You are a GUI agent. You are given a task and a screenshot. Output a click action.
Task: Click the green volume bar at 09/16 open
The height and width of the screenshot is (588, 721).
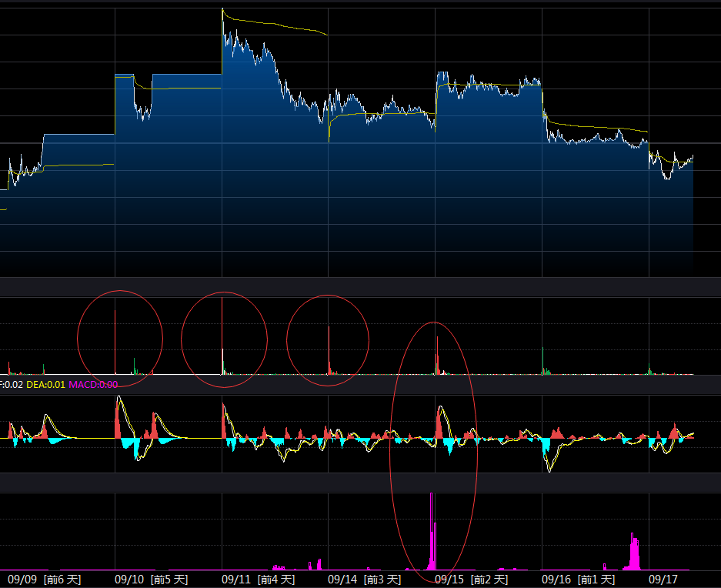coord(543,361)
